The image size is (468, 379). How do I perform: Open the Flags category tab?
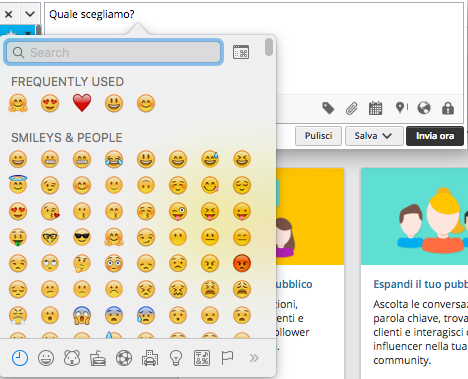click(x=227, y=358)
